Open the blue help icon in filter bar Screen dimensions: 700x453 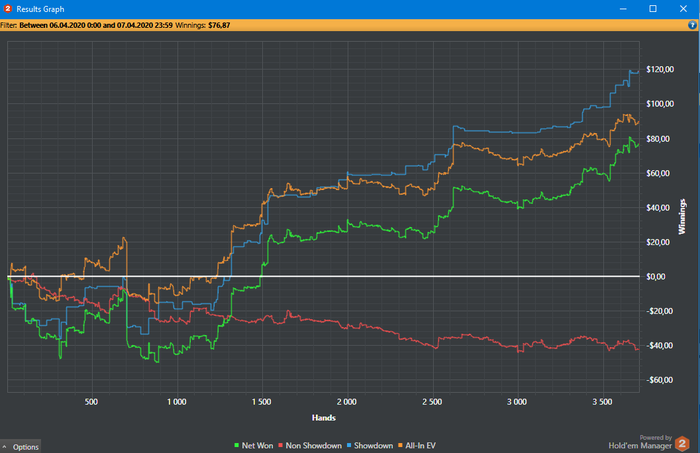tap(692, 25)
